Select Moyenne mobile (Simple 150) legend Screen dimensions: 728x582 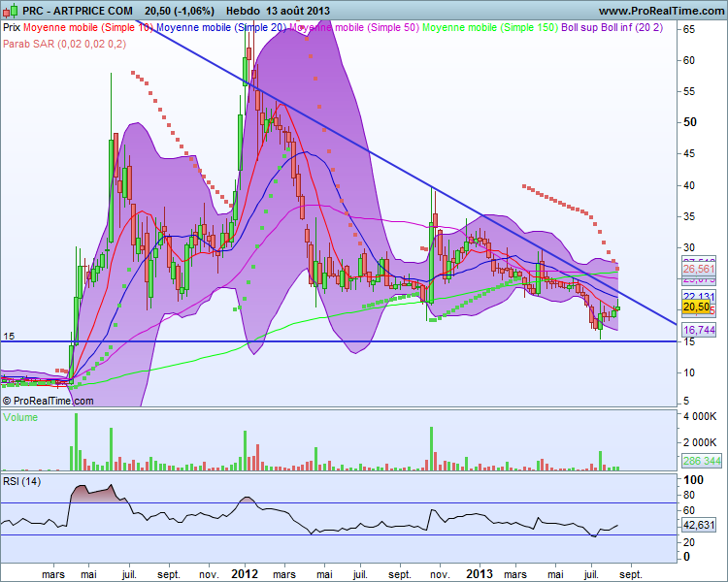pyautogui.click(x=490, y=27)
